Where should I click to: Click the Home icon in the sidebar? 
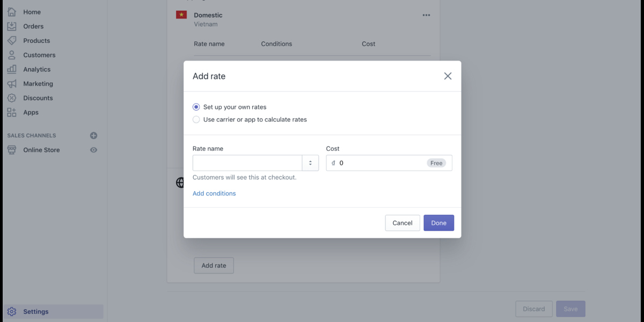pyautogui.click(x=12, y=11)
